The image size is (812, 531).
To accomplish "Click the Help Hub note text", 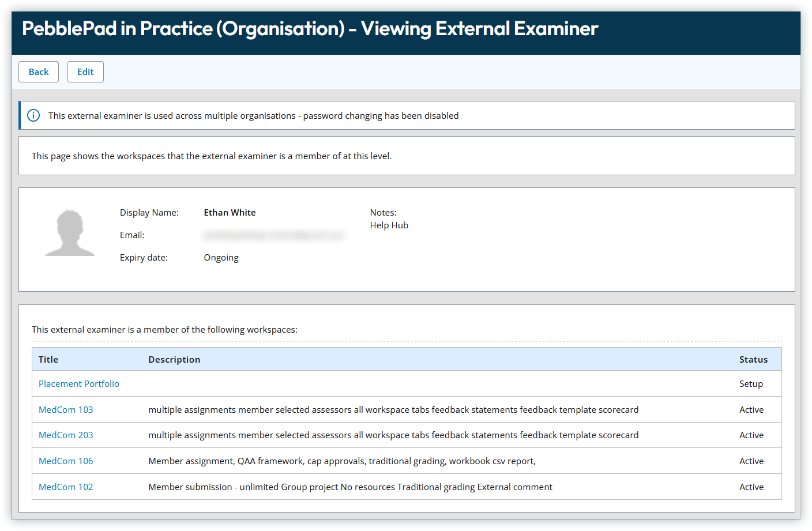I will pyautogui.click(x=389, y=225).
